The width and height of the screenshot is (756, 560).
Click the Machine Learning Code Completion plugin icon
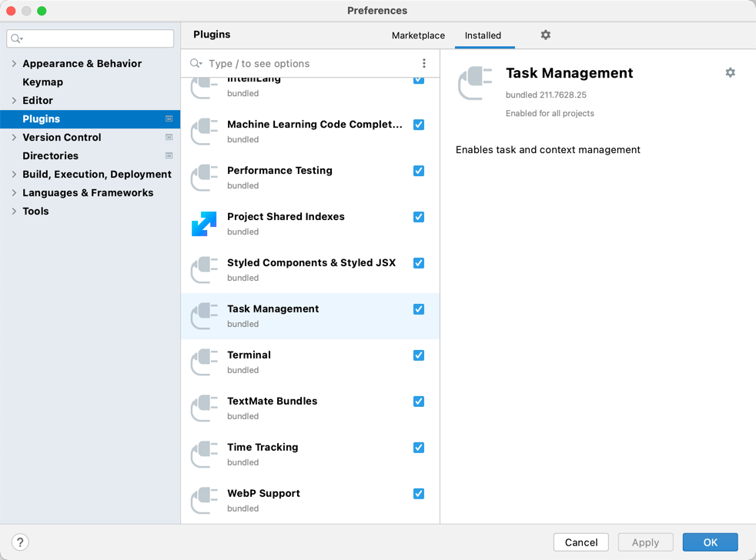(204, 132)
